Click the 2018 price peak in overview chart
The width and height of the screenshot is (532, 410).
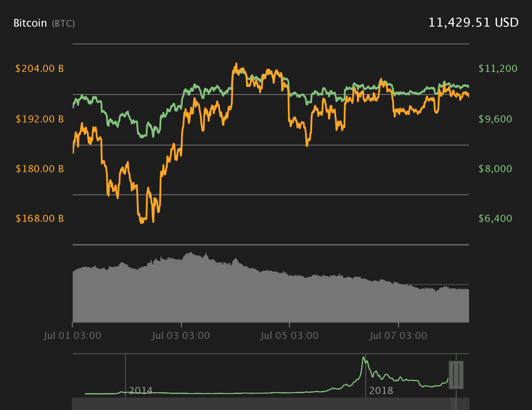(364, 358)
